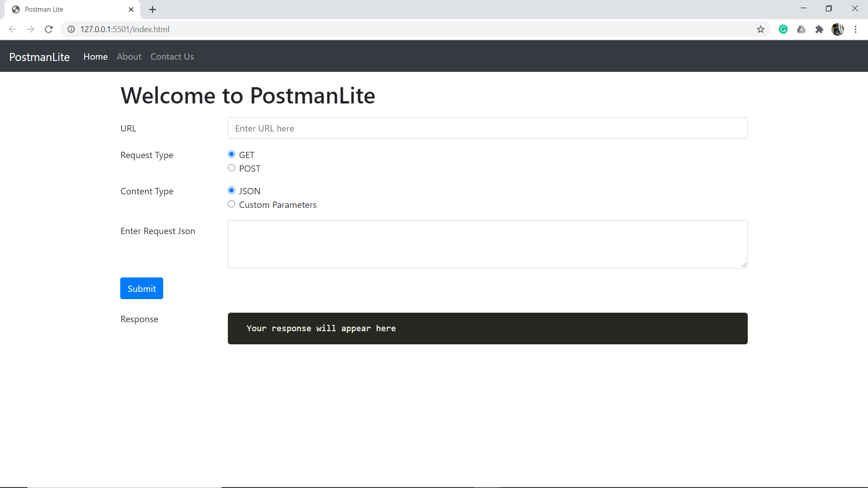Screen dimensions: 868x488
Task: Open the Contact Us page
Action: pos(172,56)
